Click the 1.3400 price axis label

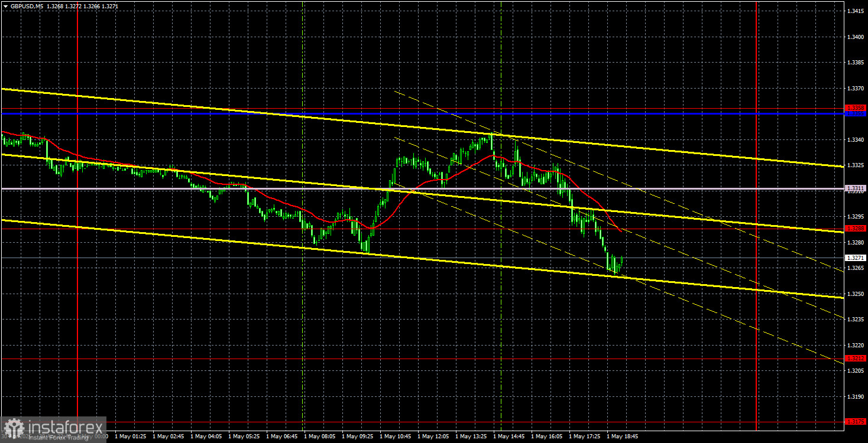pyautogui.click(x=856, y=37)
